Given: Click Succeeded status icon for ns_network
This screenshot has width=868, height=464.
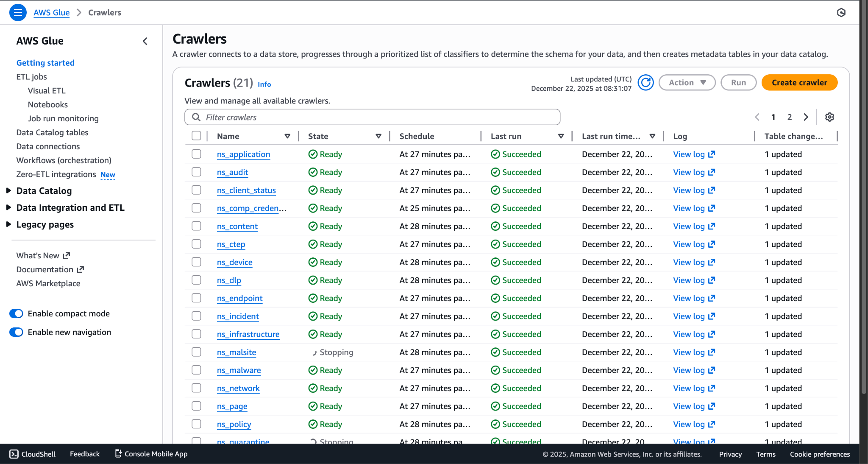Looking at the screenshot, I should (x=495, y=389).
